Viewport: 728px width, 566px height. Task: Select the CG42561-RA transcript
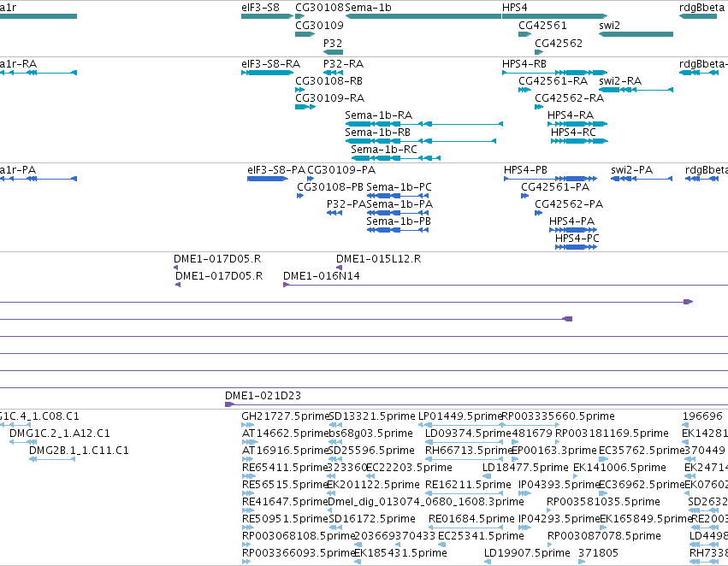[x=525, y=90]
